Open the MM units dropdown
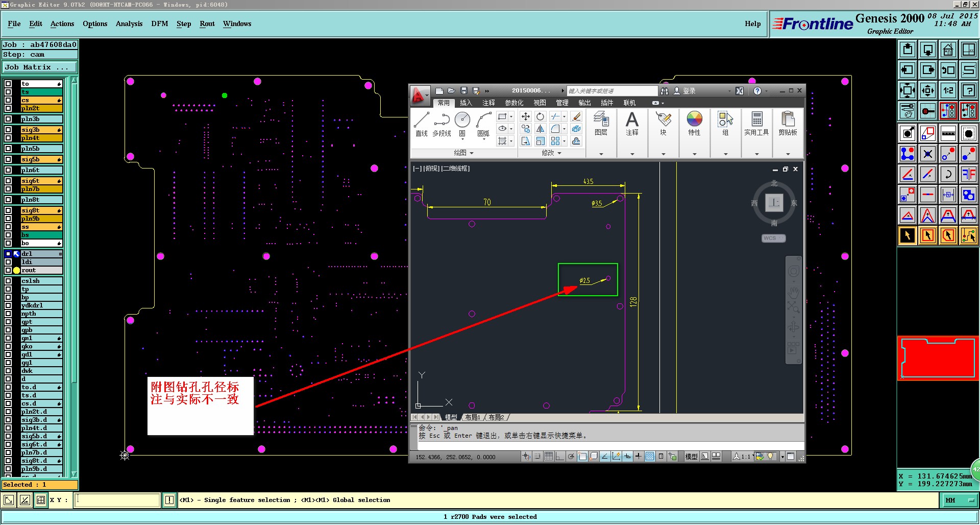Image resolution: width=980 pixels, height=525 pixels. tap(960, 500)
